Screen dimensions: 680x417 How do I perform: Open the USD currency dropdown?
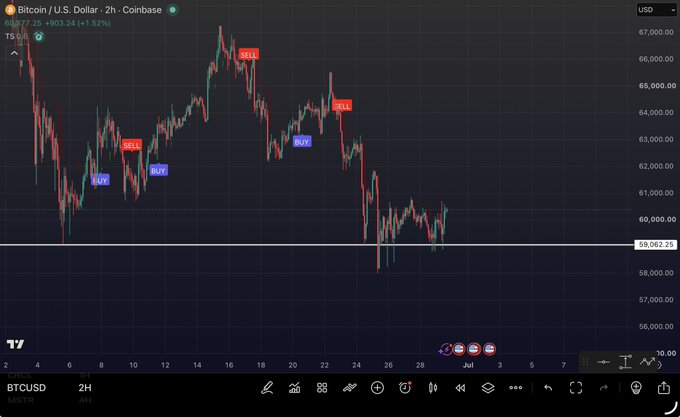(x=656, y=10)
